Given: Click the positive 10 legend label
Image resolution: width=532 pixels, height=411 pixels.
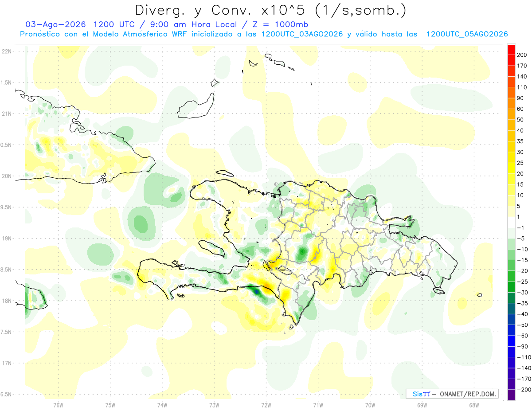Looking at the screenshot, I should coord(520,195).
